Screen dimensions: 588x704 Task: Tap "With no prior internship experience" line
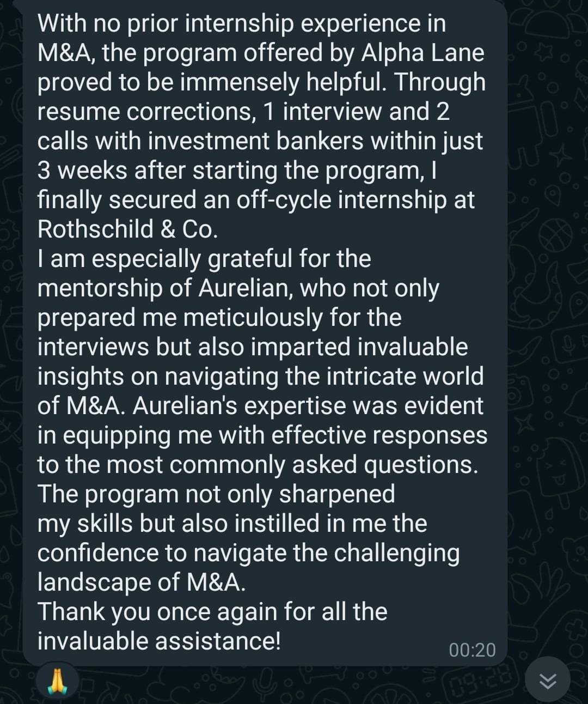click(x=242, y=23)
